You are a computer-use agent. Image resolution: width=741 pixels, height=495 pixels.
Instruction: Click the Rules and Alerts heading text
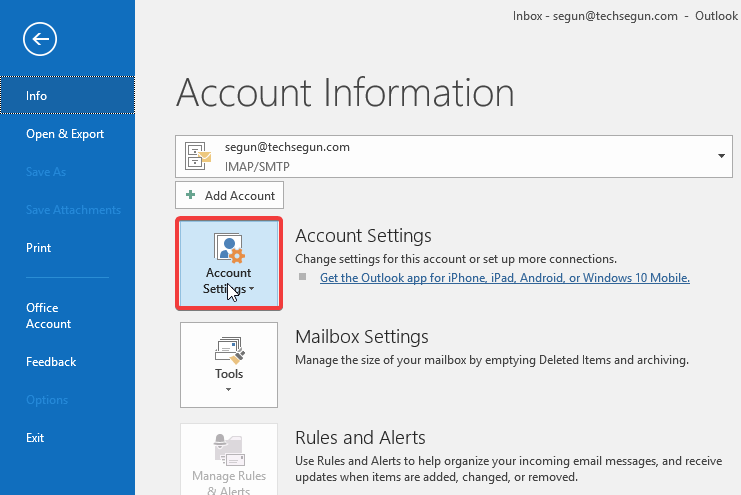click(360, 438)
